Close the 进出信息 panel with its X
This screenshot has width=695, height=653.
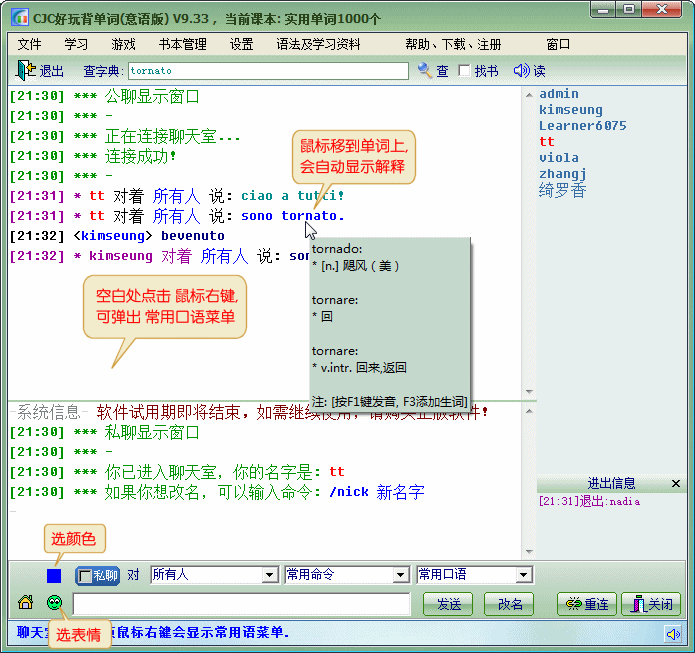677,483
